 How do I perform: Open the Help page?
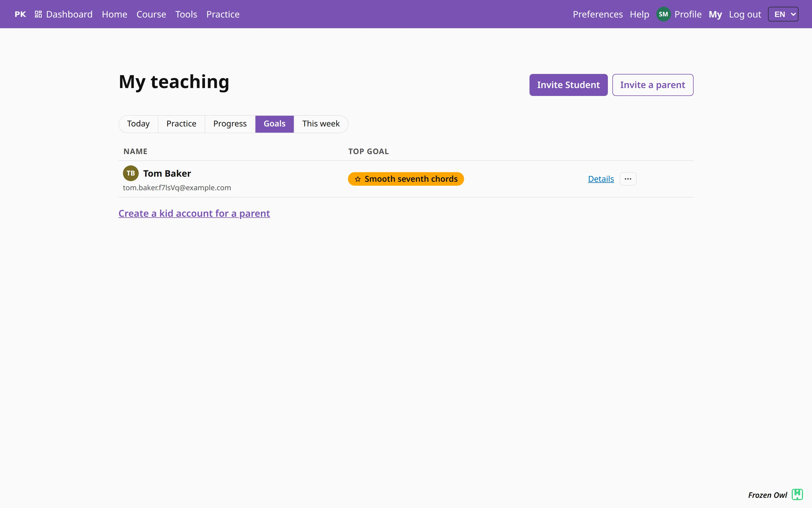click(639, 14)
